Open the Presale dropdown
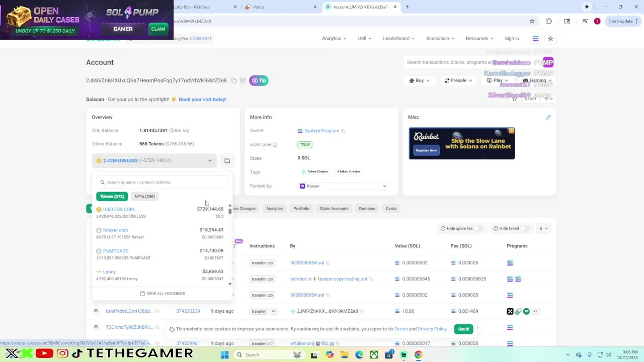Screen dimensions: 644x362 pyautogui.click(x=458, y=80)
